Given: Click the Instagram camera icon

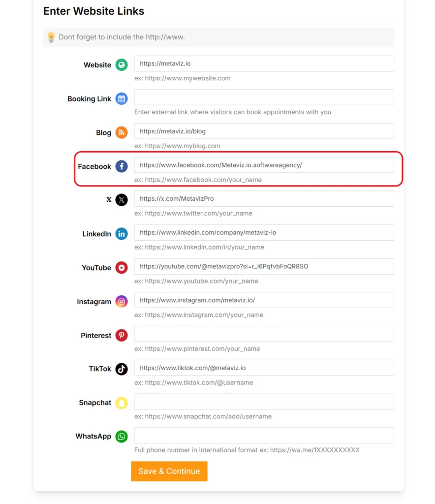Looking at the screenshot, I should [121, 301].
